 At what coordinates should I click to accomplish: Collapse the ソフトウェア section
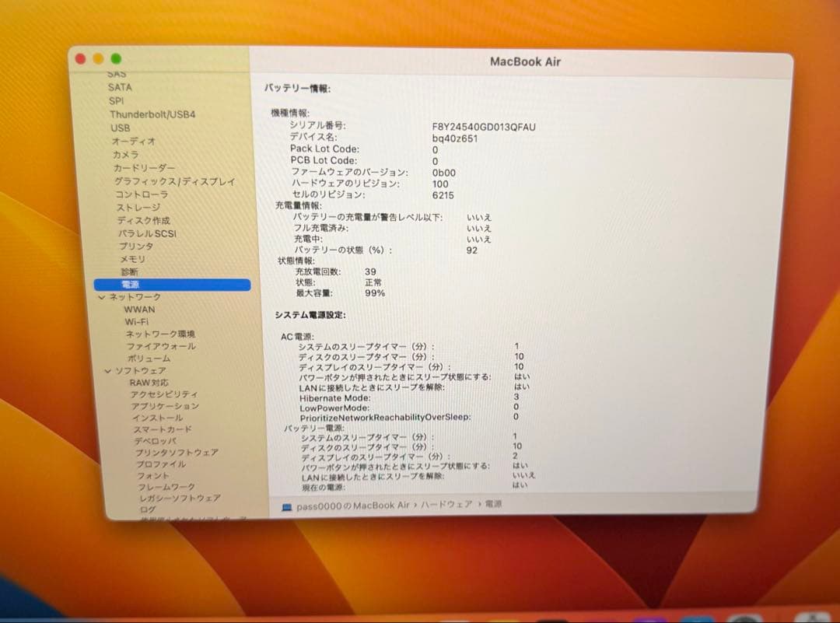point(108,369)
